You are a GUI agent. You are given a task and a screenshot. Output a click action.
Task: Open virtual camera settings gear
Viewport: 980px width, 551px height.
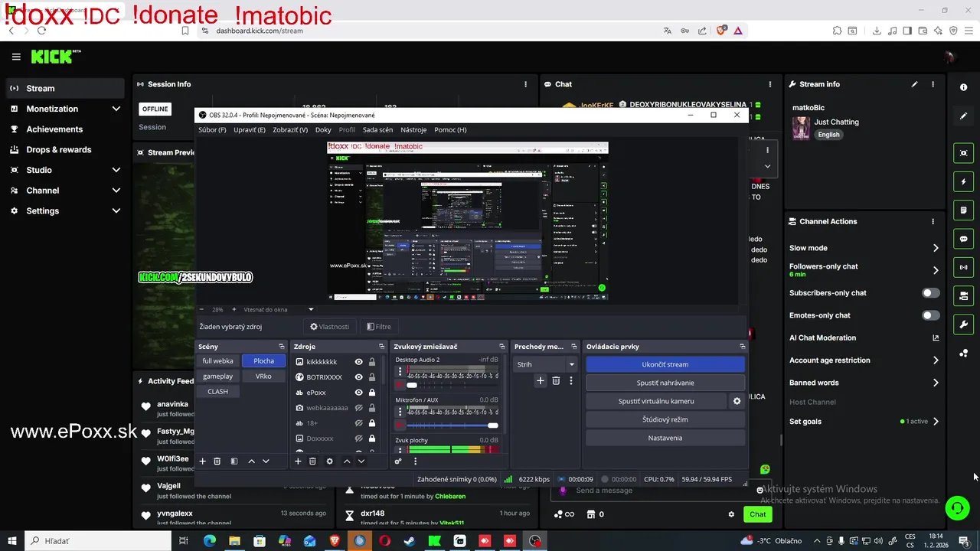[737, 401]
